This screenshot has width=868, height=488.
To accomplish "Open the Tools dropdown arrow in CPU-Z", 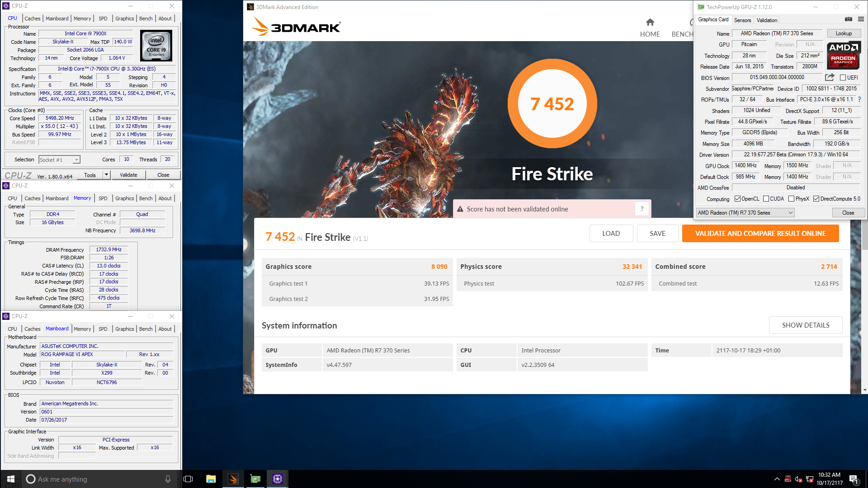I will pyautogui.click(x=106, y=175).
